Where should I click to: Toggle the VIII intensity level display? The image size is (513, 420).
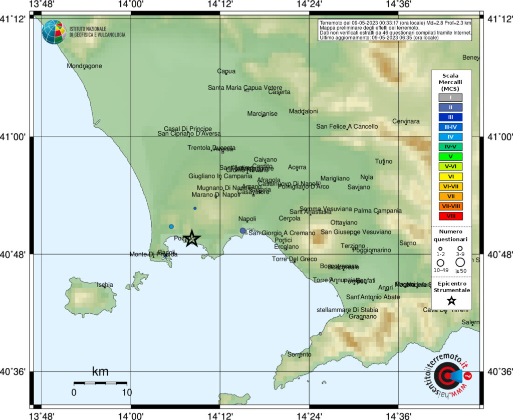(450, 216)
